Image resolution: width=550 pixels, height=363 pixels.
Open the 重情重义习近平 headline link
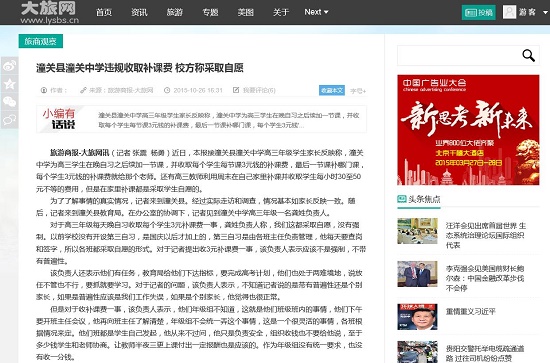pos(471,311)
